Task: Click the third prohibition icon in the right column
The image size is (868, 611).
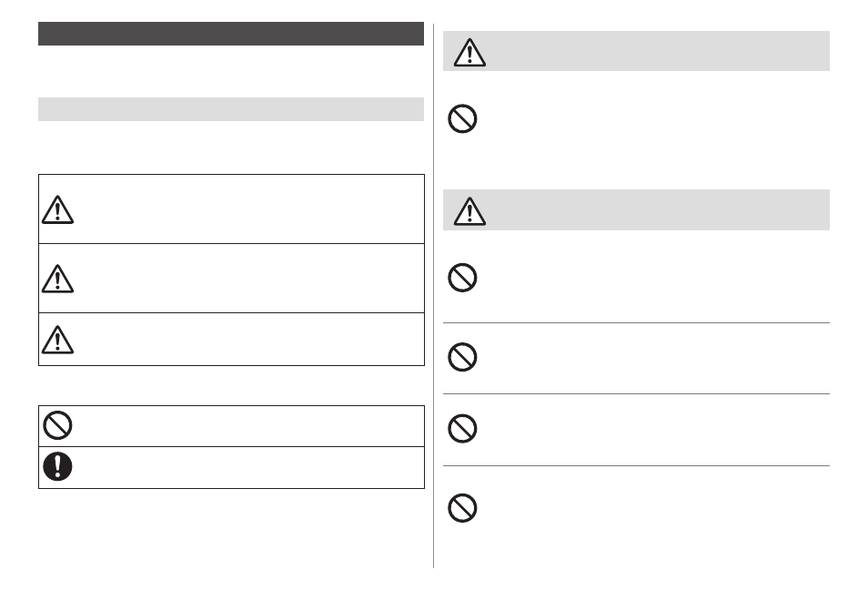Action: point(462,428)
